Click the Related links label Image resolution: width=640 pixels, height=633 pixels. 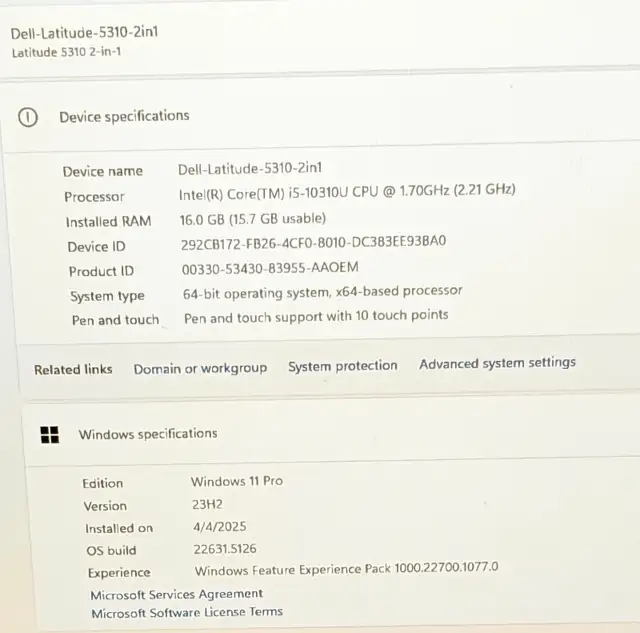(73, 370)
